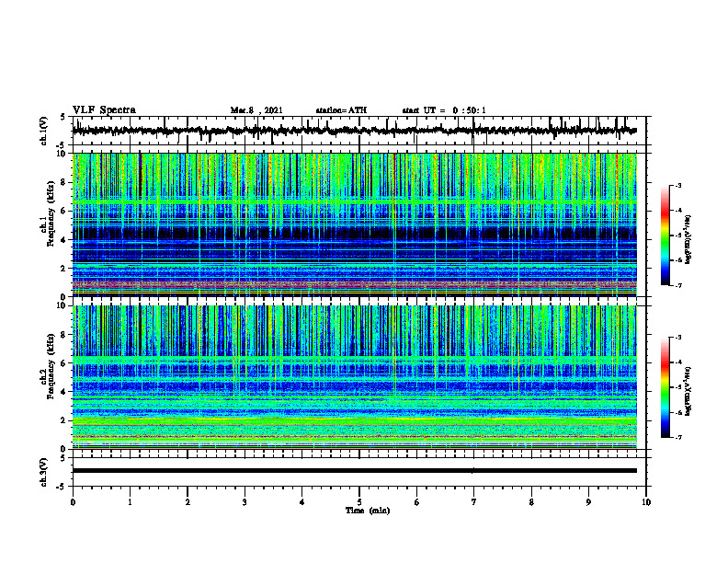This screenshot has height=563, width=728.
Task: Click the "VLF Spectra" plot title
Action: 104,110
